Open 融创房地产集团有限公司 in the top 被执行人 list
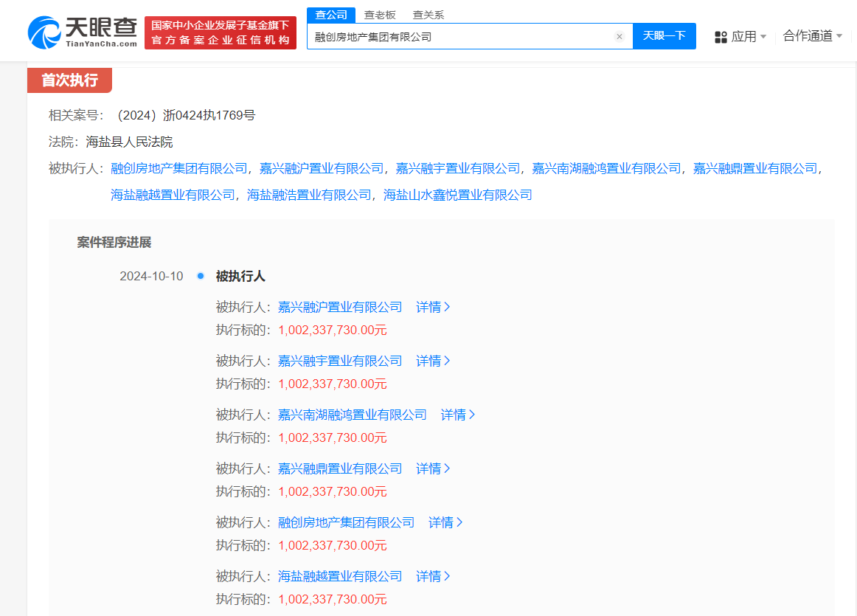 coord(179,168)
